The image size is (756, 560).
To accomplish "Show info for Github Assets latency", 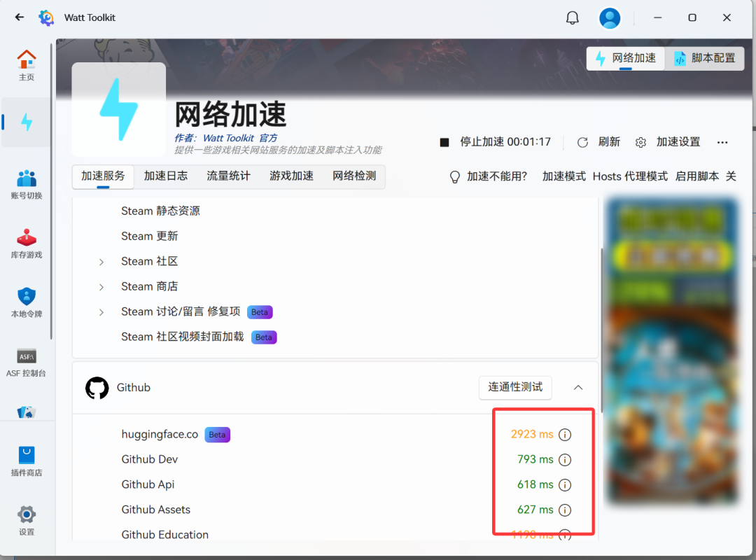I will pyautogui.click(x=565, y=510).
